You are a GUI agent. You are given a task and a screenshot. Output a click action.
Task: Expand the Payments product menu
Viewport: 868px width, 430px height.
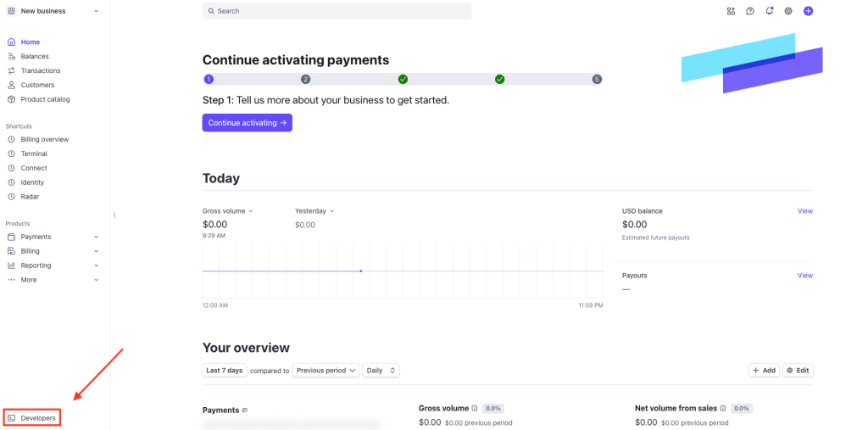click(53, 237)
